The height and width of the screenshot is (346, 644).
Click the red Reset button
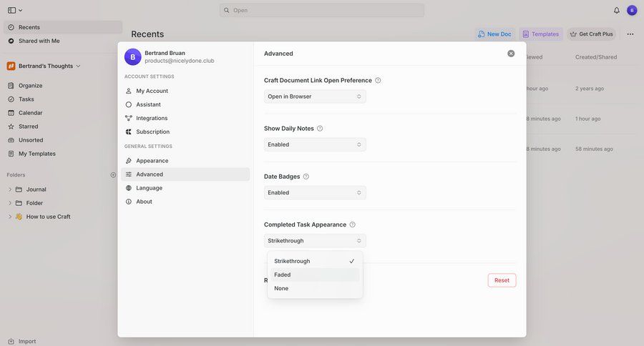coord(502,280)
